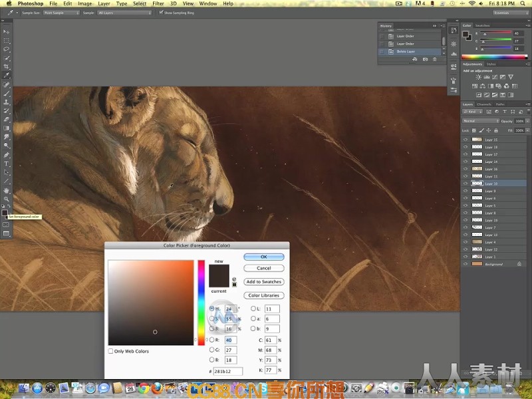Create new snapshot with the camera icon
Screen dimensions: 532x399
(x=425, y=59)
